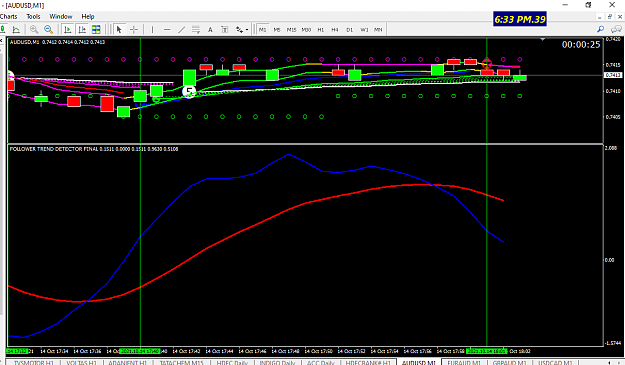The width and height of the screenshot is (625, 365).
Task: Click the tile windows grid icon
Action: (x=96, y=29)
